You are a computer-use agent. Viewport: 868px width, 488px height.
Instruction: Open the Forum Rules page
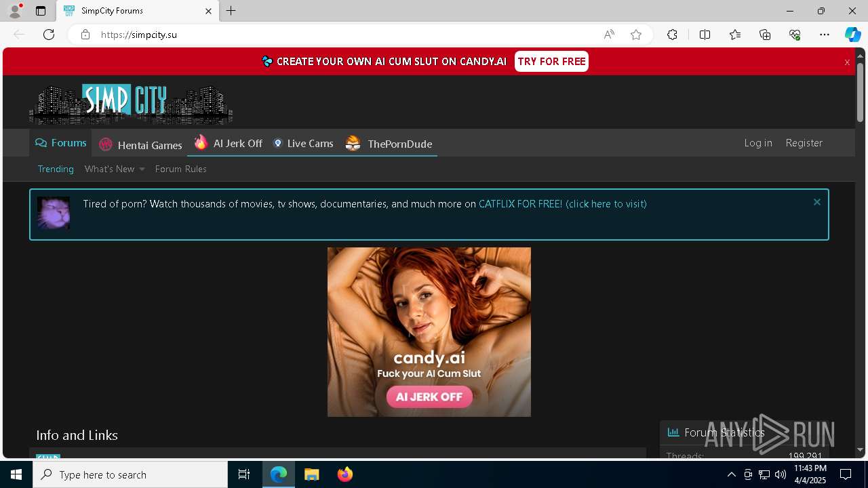pos(181,169)
